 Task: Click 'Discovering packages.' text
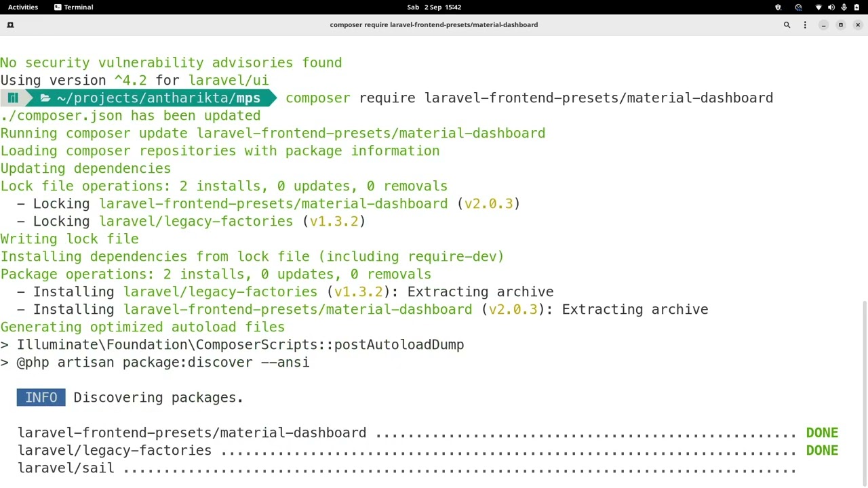(x=159, y=397)
